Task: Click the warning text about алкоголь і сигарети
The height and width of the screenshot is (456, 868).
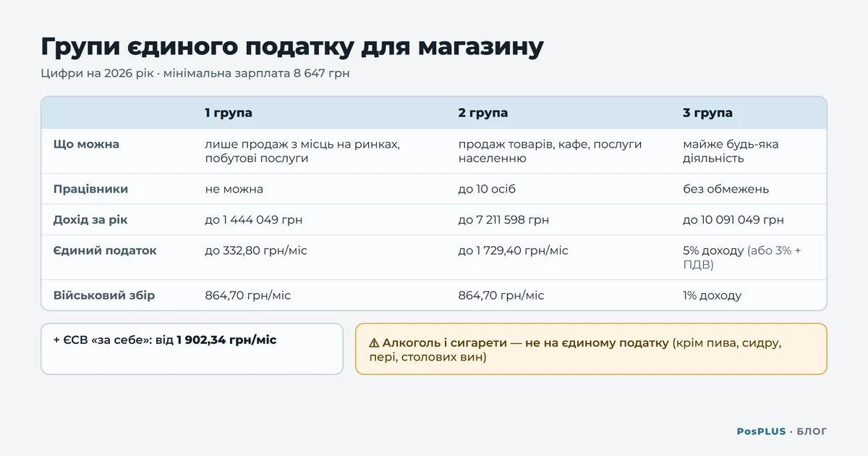Action: tap(575, 350)
